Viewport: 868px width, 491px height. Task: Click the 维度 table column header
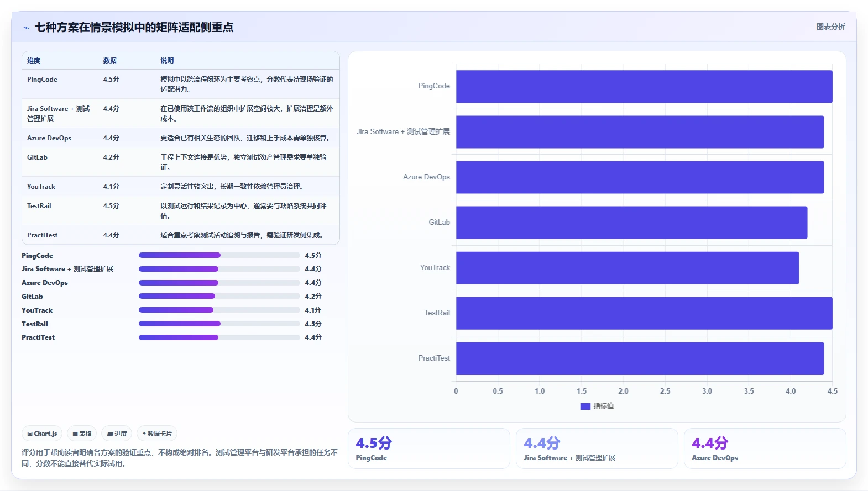coord(34,61)
